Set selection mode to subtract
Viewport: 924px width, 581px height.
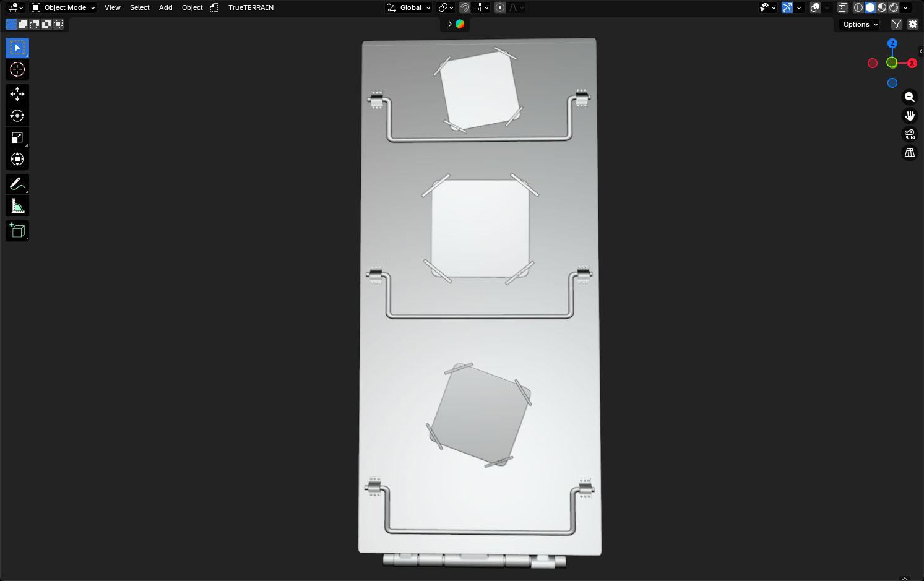(35, 24)
